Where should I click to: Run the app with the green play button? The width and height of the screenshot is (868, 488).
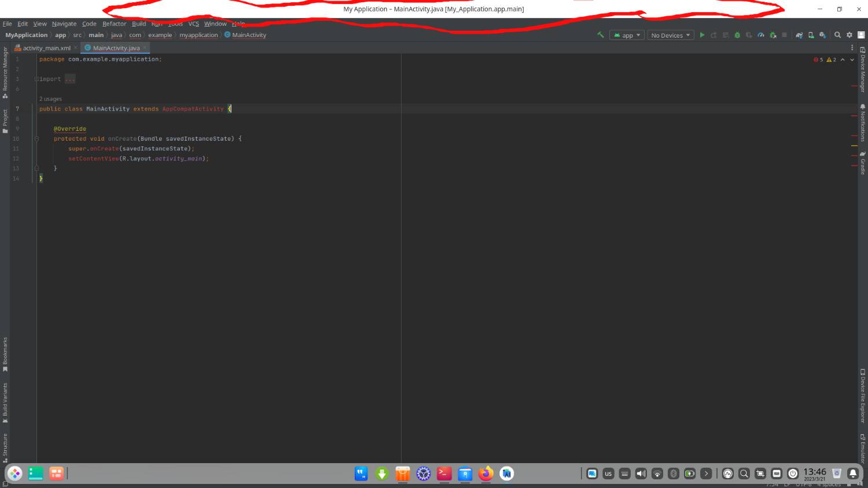pos(702,35)
